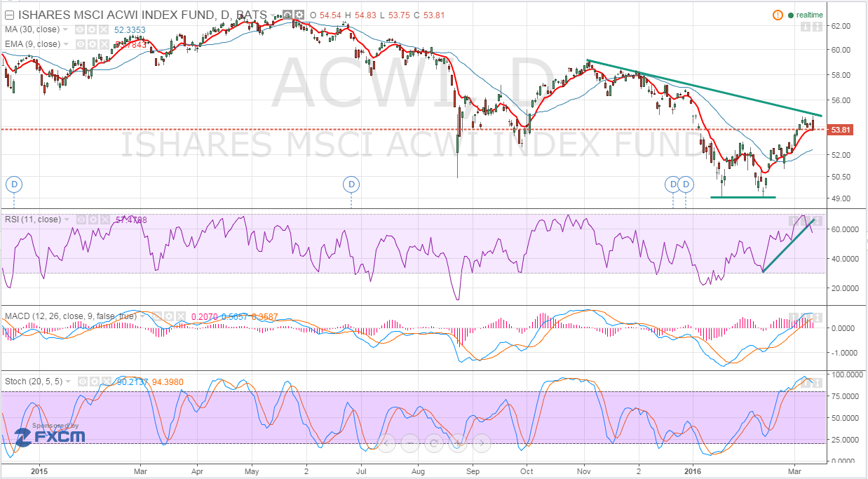Screen dimensions: 868x479
Task: Open EMA (9, close) settings gear
Action: click(92, 43)
